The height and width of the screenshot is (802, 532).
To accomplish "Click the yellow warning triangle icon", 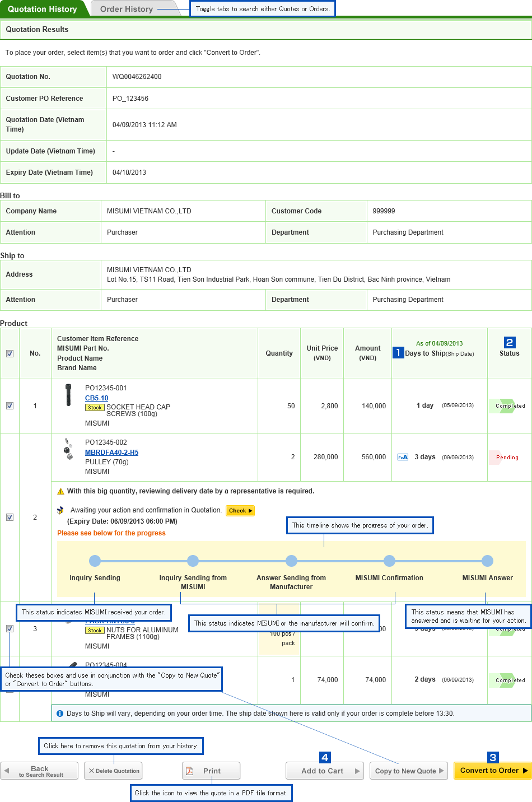I will click(x=60, y=491).
